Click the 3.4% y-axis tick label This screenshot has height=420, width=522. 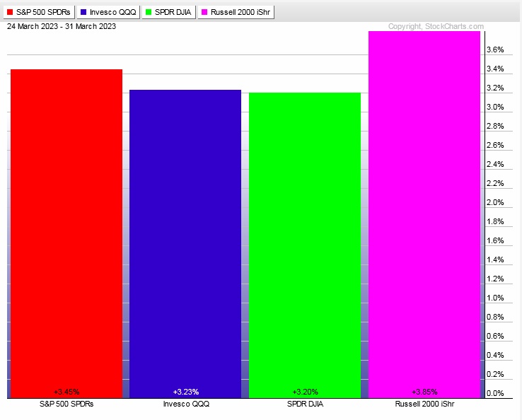pyautogui.click(x=495, y=69)
